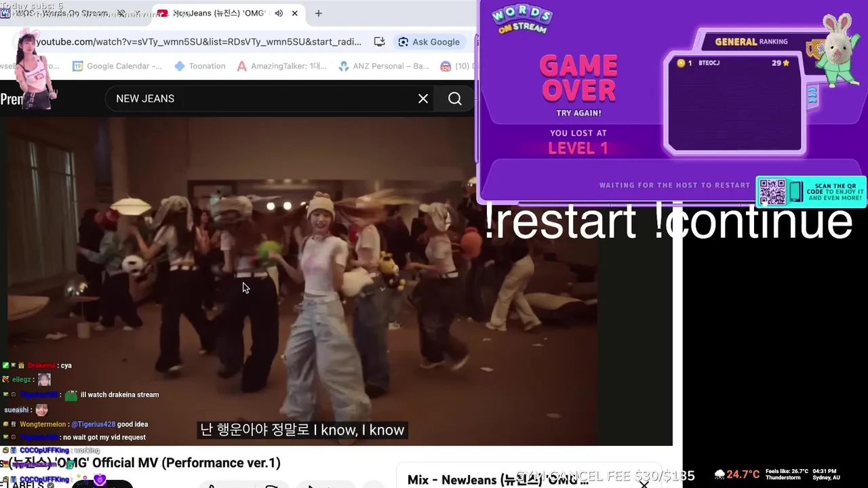868x488 pixels.
Task: Click sueashi's chat emote
Action: click(41, 409)
